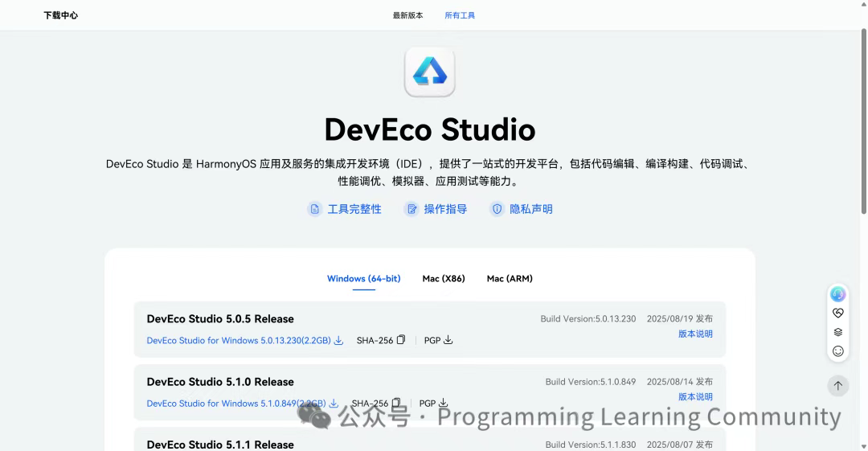Viewport: 868px width, 451px height.
Task: Open 最新版本 in top navigation
Action: 408,15
